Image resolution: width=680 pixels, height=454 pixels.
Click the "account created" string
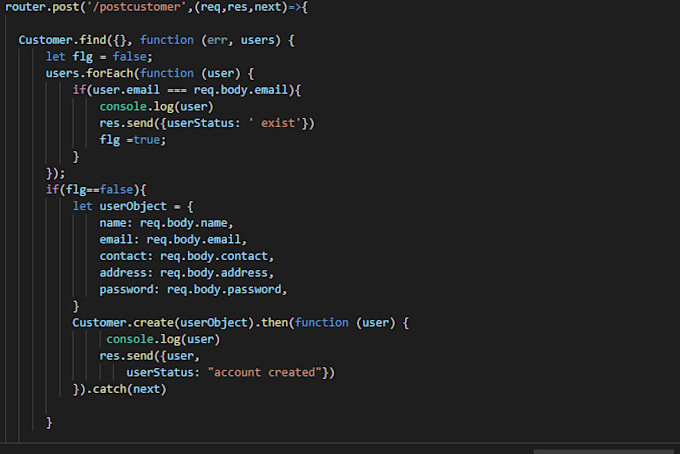[265, 372]
